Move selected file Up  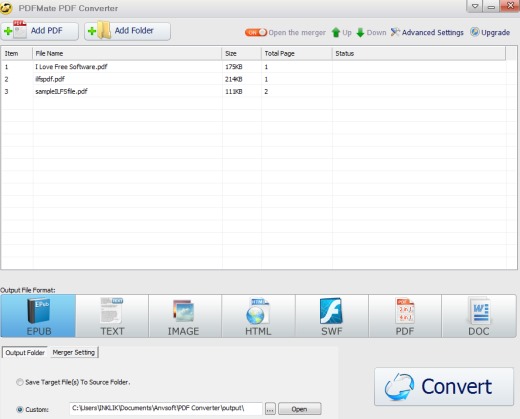342,32
